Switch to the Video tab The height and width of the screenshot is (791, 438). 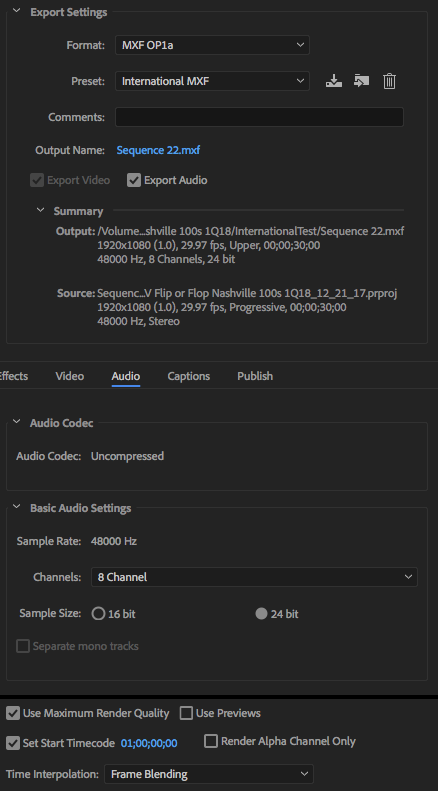(x=70, y=376)
